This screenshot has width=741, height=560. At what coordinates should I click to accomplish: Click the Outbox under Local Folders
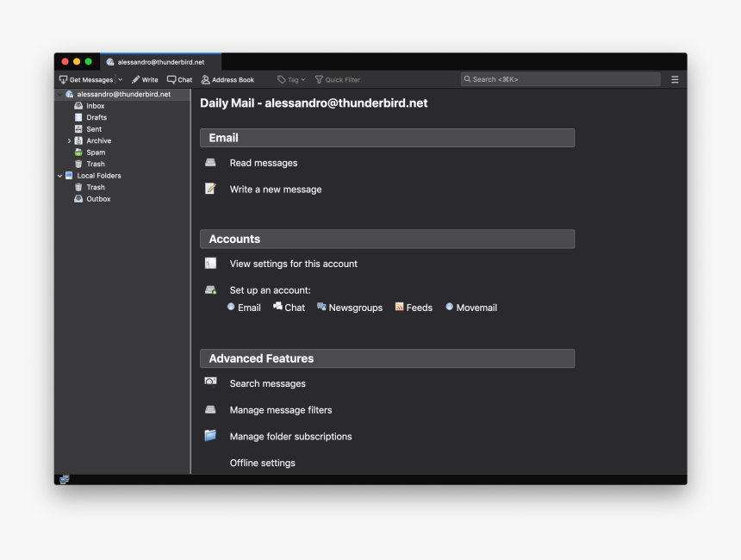coord(98,199)
